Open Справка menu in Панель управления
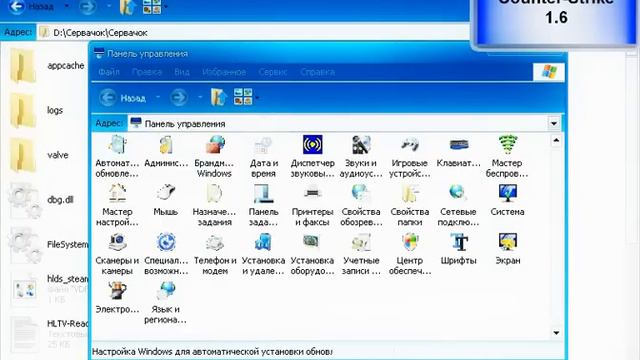The width and height of the screenshot is (640, 360). tap(318, 72)
